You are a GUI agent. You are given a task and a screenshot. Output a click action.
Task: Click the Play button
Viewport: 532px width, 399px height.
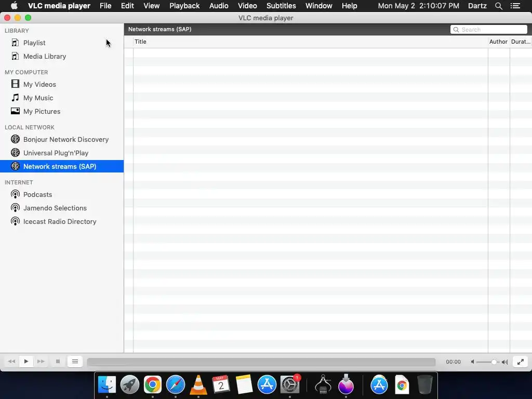click(x=26, y=362)
